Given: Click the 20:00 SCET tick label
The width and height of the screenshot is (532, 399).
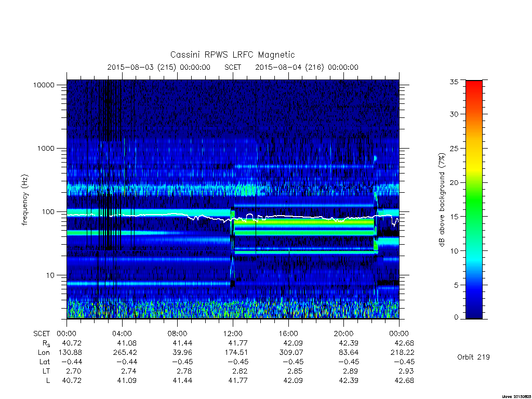Looking at the screenshot, I should 344,334.
